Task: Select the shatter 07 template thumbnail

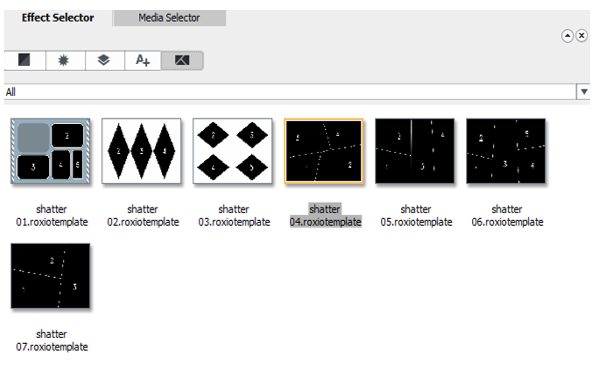Action: pyautogui.click(x=51, y=276)
